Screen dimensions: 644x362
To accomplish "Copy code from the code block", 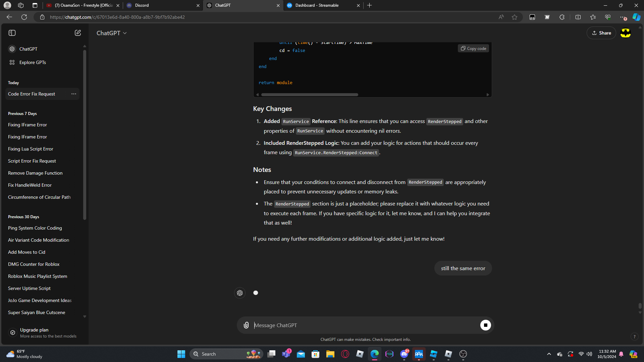I will pos(473,49).
